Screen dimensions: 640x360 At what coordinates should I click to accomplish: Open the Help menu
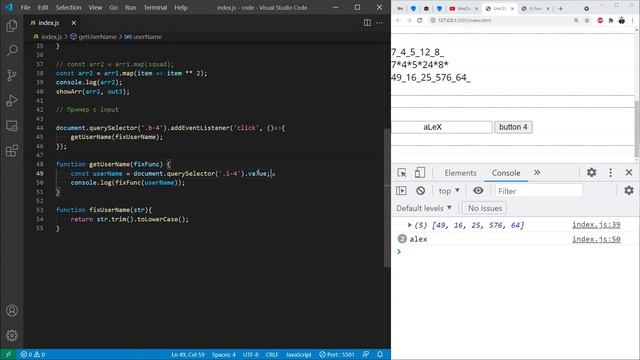[181, 7]
